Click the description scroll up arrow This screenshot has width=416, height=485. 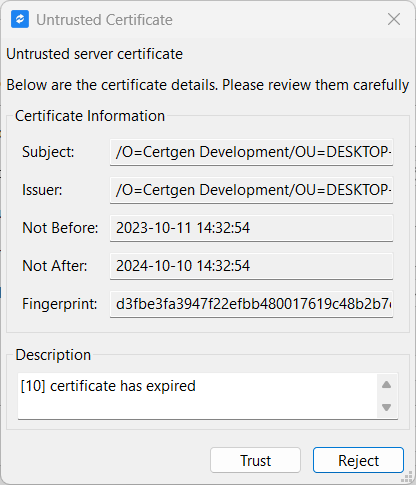[387, 385]
